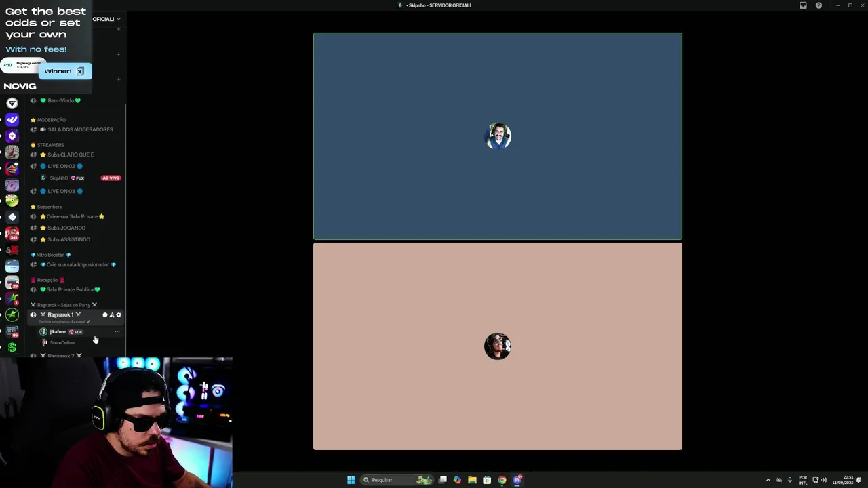Image resolution: width=868 pixels, height=488 pixels.
Task: Open green star server icon
Action: pos(12,315)
